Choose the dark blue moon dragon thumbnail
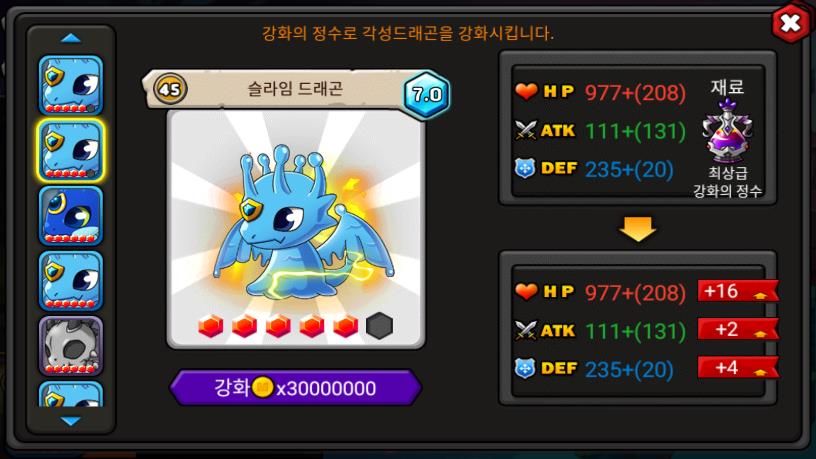The width and height of the screenshot is (816, 459). pyautogui.click(x=71, y=215)
